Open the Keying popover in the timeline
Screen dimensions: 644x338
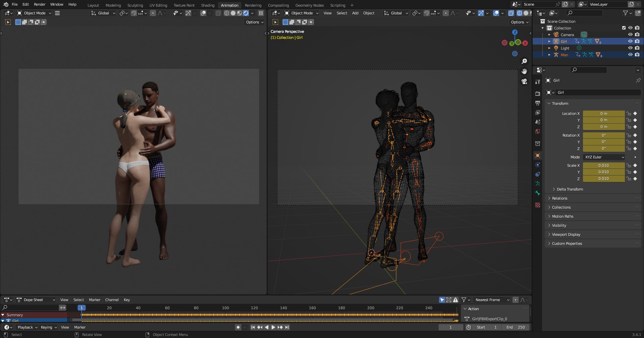(49, 327)
